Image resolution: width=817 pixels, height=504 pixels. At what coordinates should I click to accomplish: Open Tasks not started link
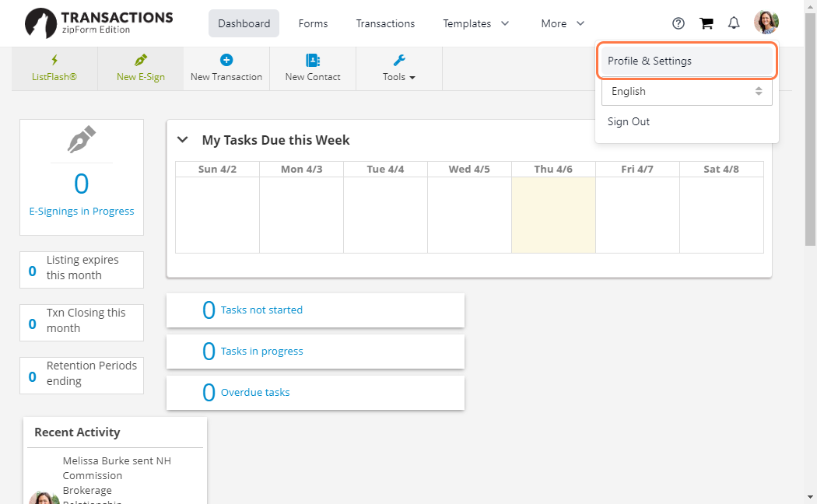(261, 310)
